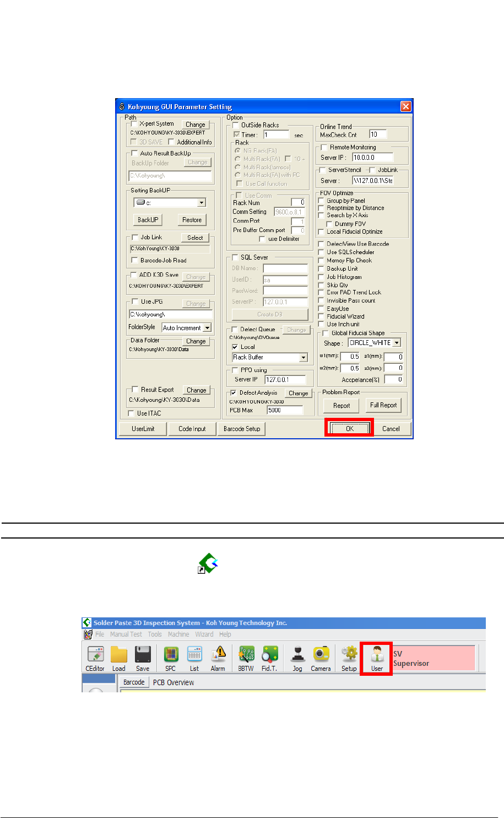Click the User icon in the toolbar
The width and height of the screenshot is (504, 818).
point(377,659)
